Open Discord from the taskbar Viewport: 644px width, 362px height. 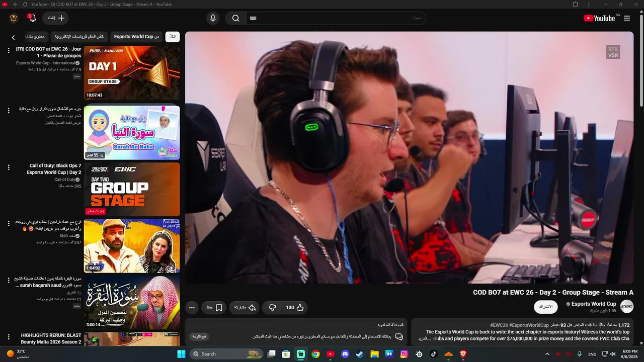click(345, 354)
